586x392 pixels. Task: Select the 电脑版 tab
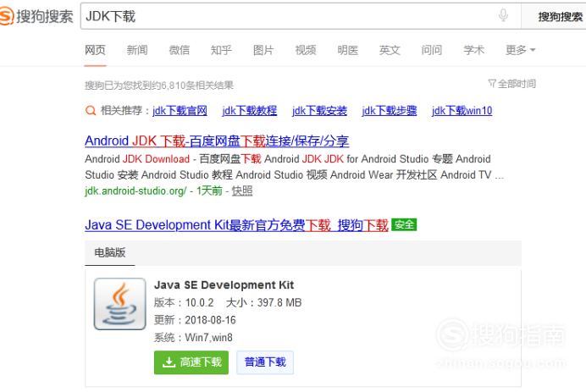(110, 252)
